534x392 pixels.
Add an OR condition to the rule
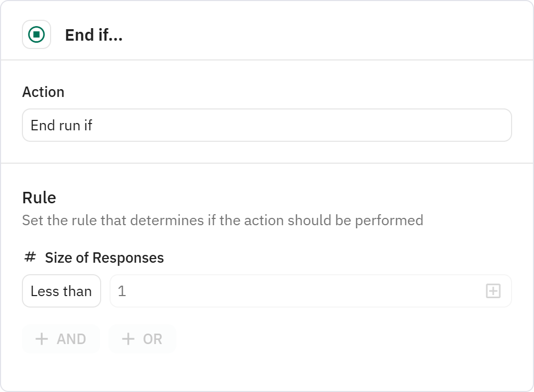pos(142,339)
